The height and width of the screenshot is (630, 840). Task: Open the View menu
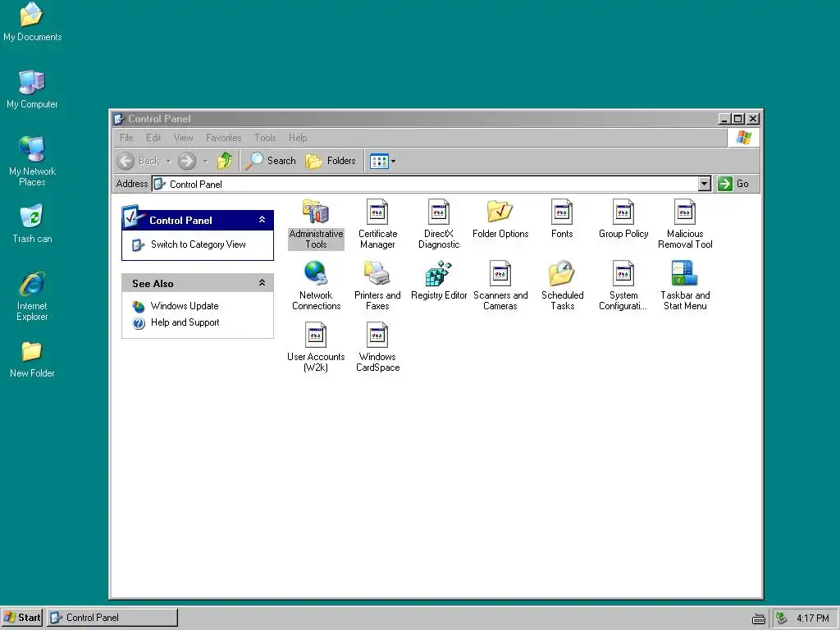[183, 138]
